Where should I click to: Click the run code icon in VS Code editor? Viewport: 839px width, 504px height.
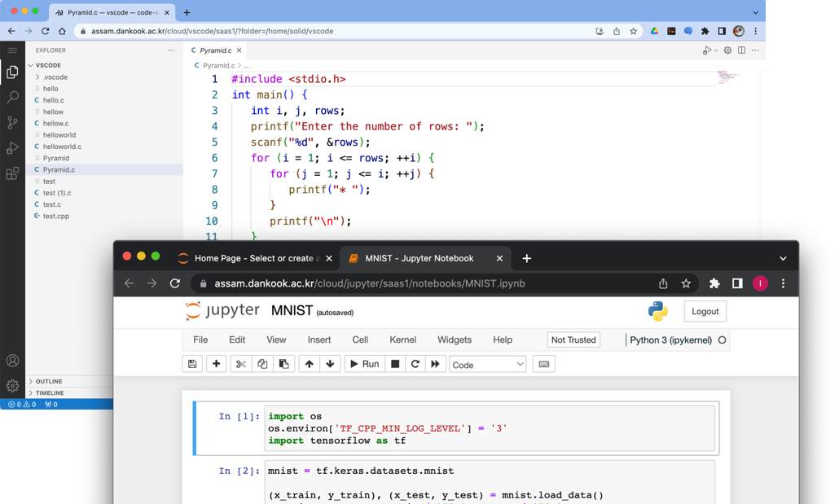point(707,50)
